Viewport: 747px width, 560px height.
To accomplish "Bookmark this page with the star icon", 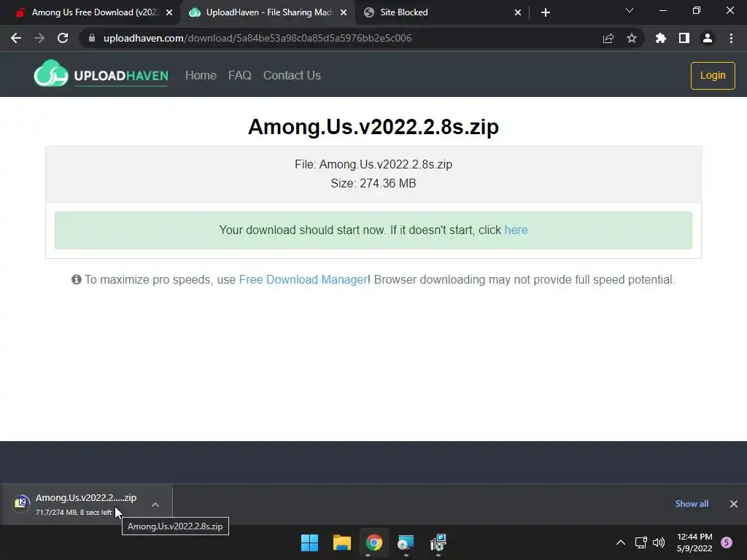I will [632, 38].
